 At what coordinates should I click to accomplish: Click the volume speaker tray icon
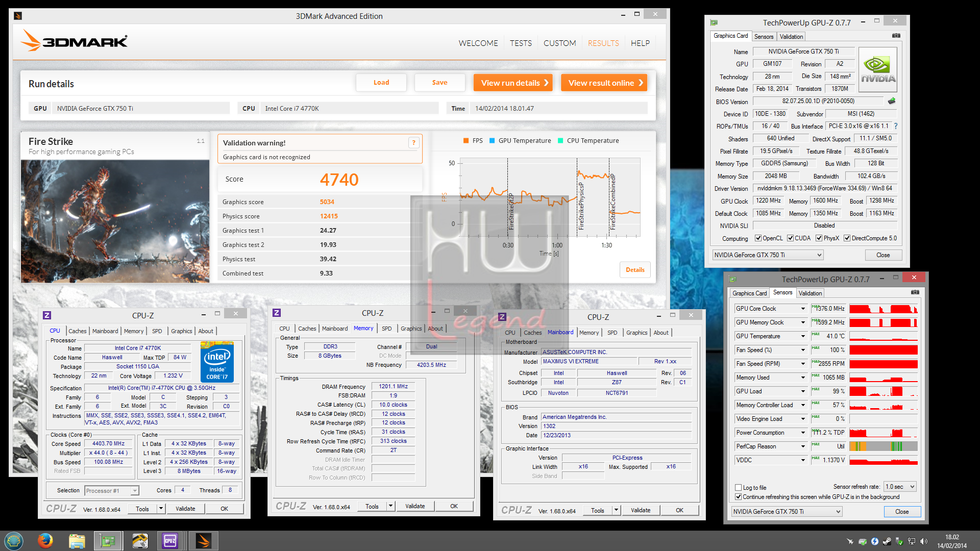[x=924, y=541]
